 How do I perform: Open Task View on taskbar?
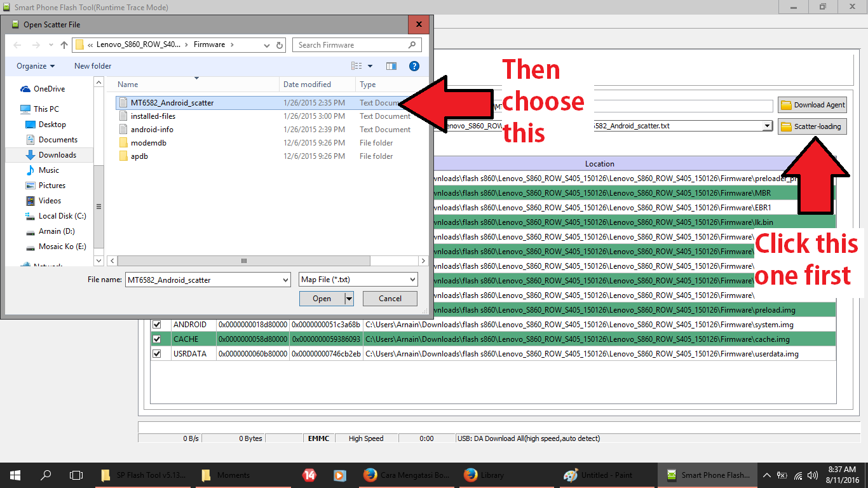coord(76,475)
